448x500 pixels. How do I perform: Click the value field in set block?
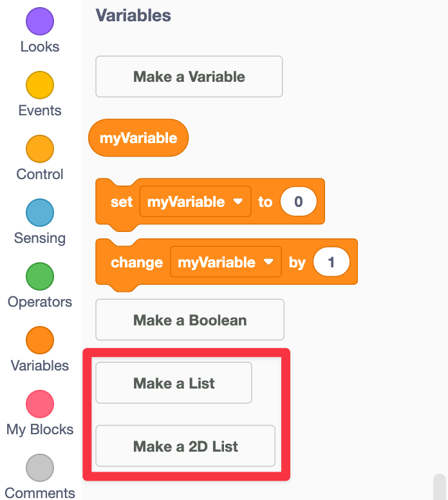(x=298, y=202)
